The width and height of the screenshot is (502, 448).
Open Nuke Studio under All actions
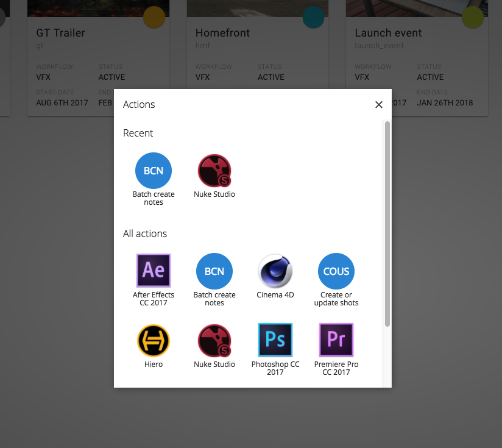[214, 345]
